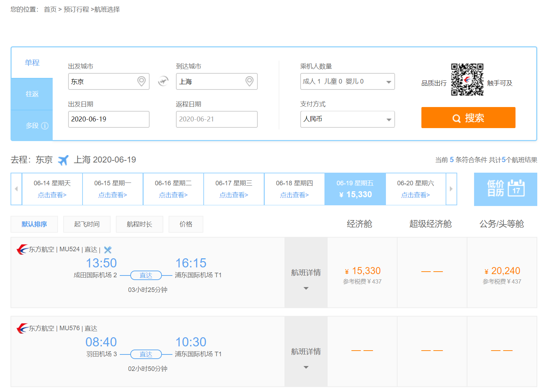545x392 pixels.
Task: Click the info icon beside 多段
Action: point(45,126)
